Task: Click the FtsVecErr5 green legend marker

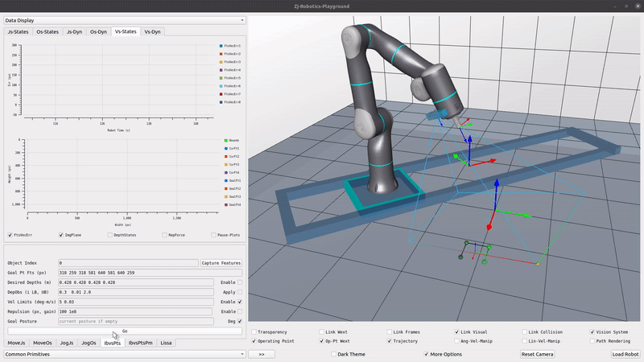Action: pyautogui.click(x=221, y=78)
